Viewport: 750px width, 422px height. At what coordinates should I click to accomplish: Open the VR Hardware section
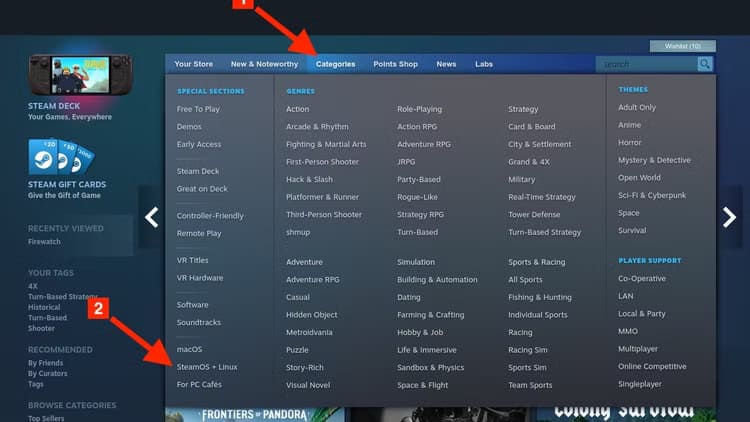pyautogui.click(x=200, y=278)
